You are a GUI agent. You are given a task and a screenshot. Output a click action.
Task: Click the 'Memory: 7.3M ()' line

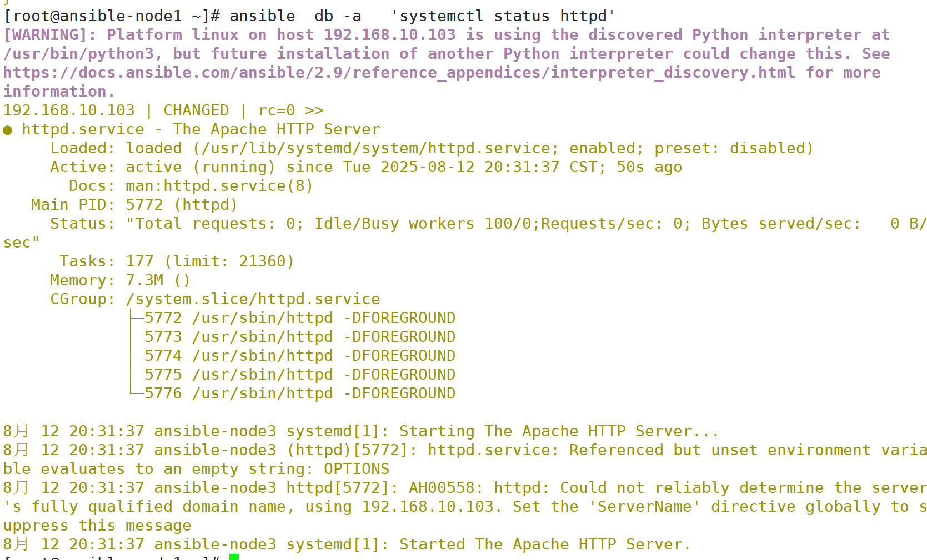click(x=120, y=280)
